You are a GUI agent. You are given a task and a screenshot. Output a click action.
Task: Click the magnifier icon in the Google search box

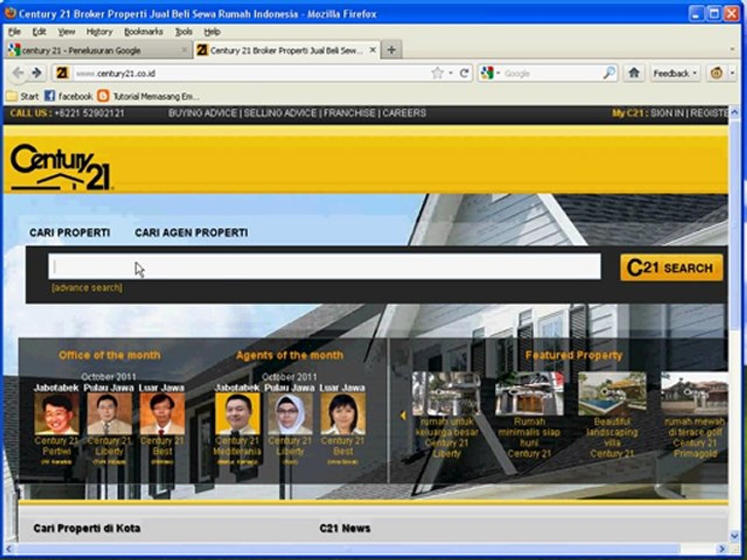tap(609, 73)
